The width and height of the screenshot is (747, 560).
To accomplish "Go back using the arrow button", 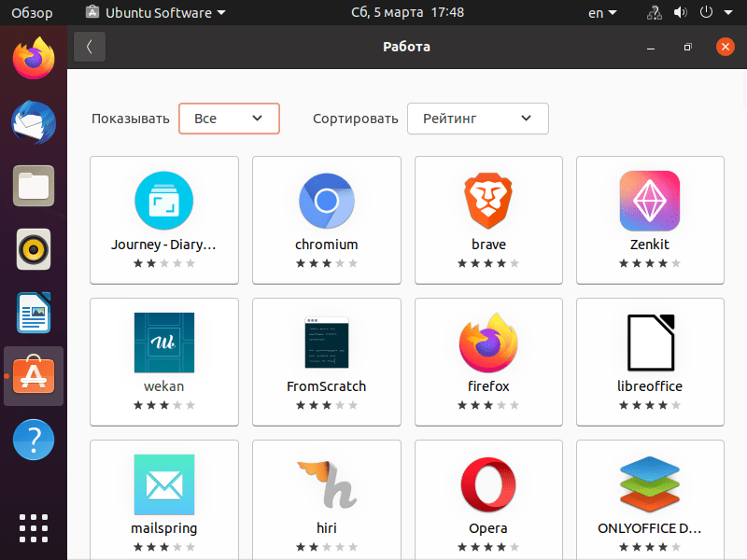I will click(90, 46).
